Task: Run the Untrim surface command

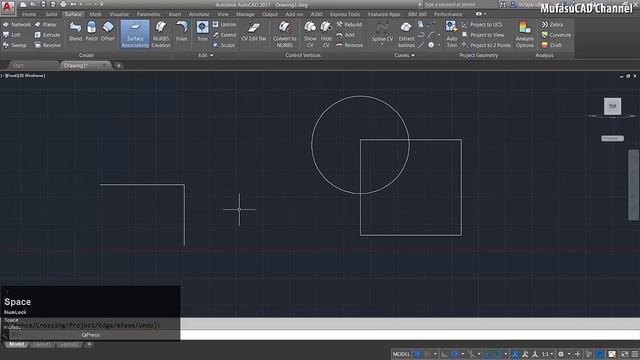Action: (224, 24)
